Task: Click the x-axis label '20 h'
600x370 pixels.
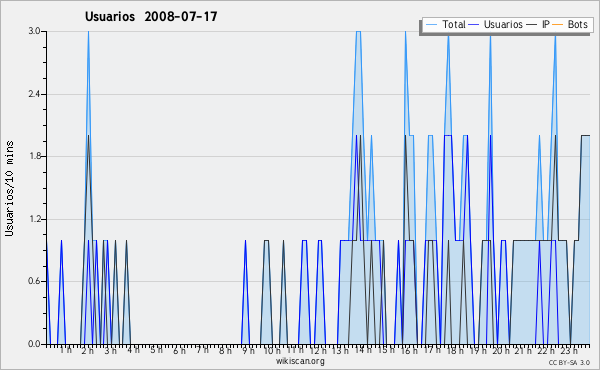Action: (501, 350)
